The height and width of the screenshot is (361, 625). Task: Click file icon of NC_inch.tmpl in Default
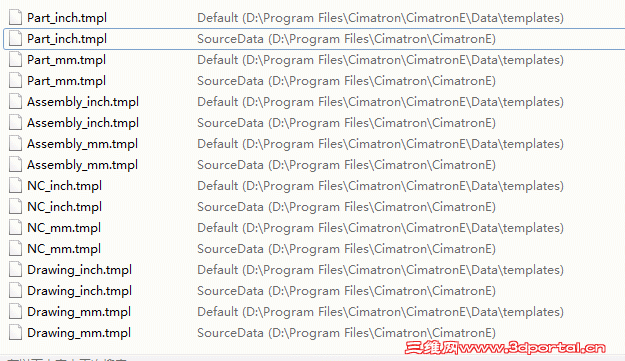coord(15,186)
